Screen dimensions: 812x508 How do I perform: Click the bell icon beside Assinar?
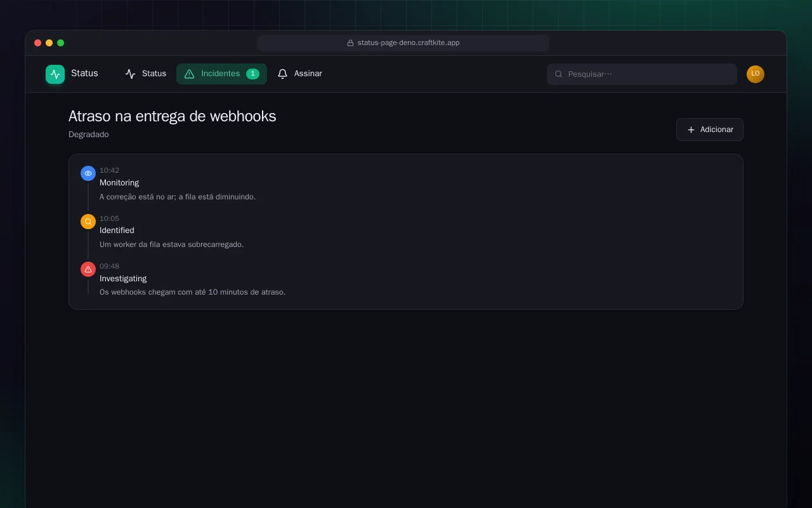coord(283,74)
